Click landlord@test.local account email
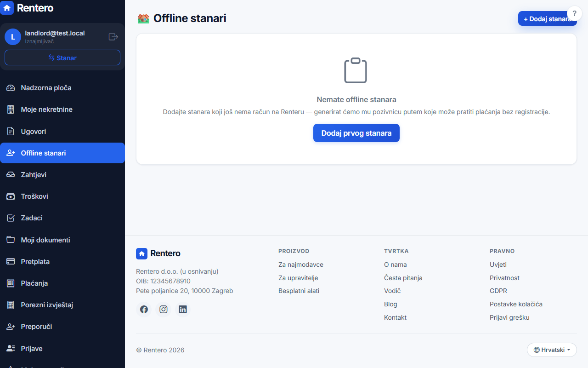Viewport: 588px width, 368px height. 55,33
